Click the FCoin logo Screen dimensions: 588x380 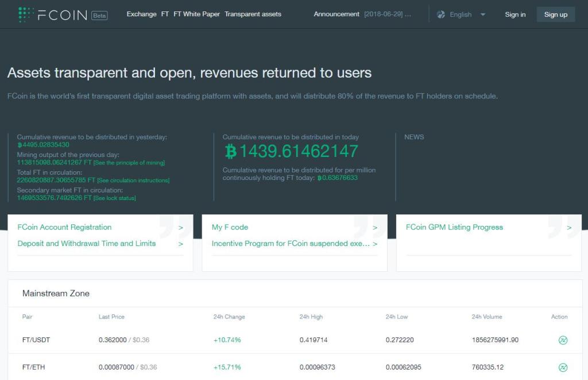(52, 14)
